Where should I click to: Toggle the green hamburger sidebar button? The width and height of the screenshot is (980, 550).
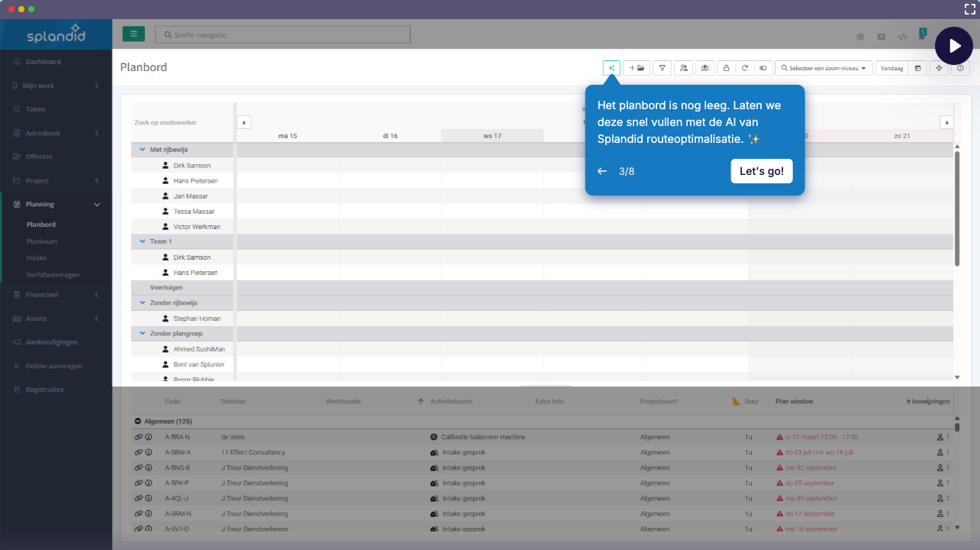point(134,34)
